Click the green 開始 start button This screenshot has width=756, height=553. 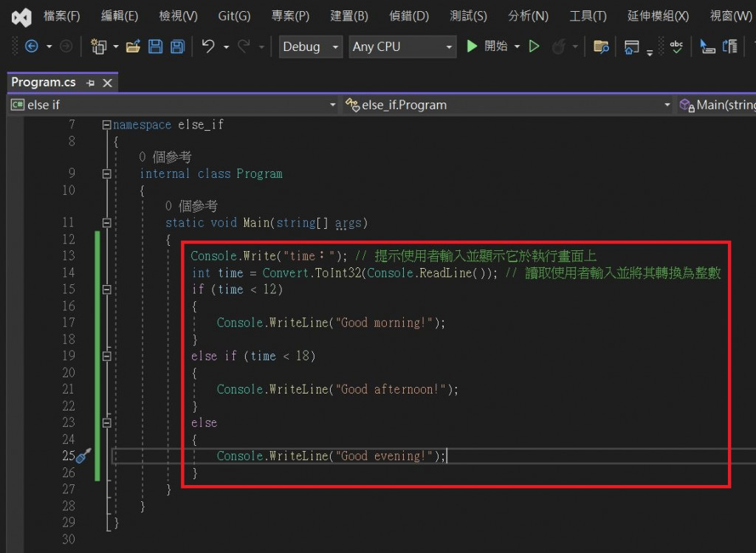coord(487,47)
